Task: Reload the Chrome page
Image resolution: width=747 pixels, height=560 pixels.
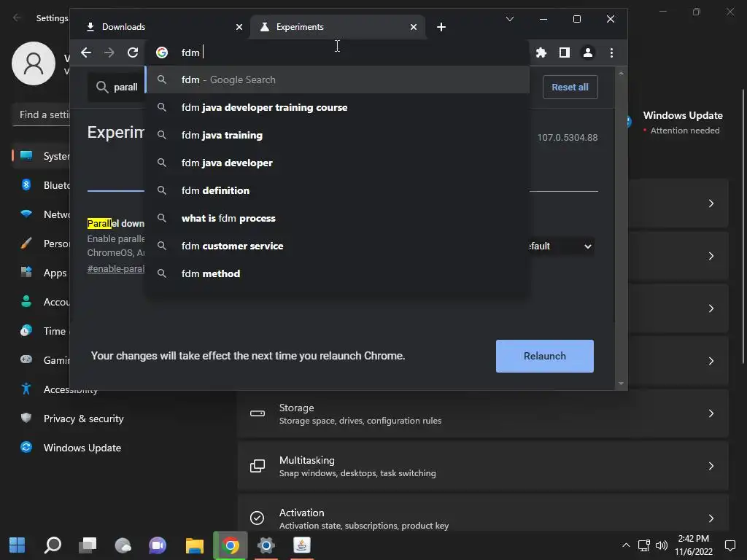Action: point(133,52)
